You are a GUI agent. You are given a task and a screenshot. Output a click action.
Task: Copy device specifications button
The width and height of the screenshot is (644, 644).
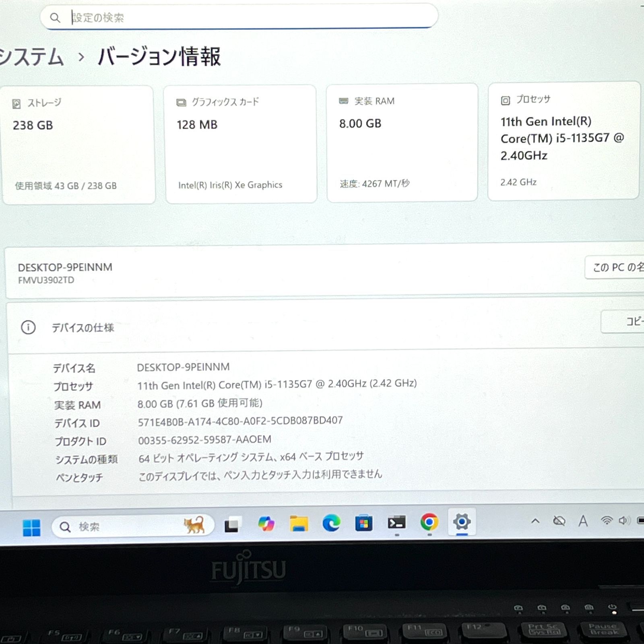click(623, 321)
